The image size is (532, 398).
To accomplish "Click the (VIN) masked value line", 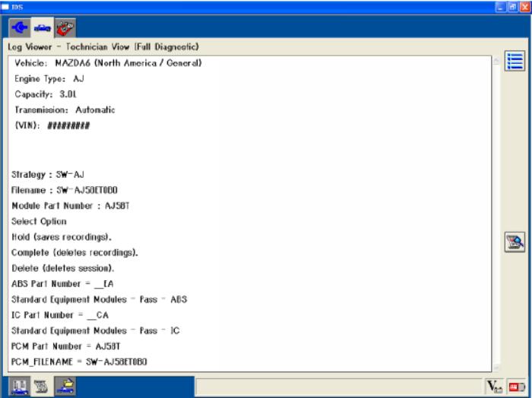I will tap(52, 125).
